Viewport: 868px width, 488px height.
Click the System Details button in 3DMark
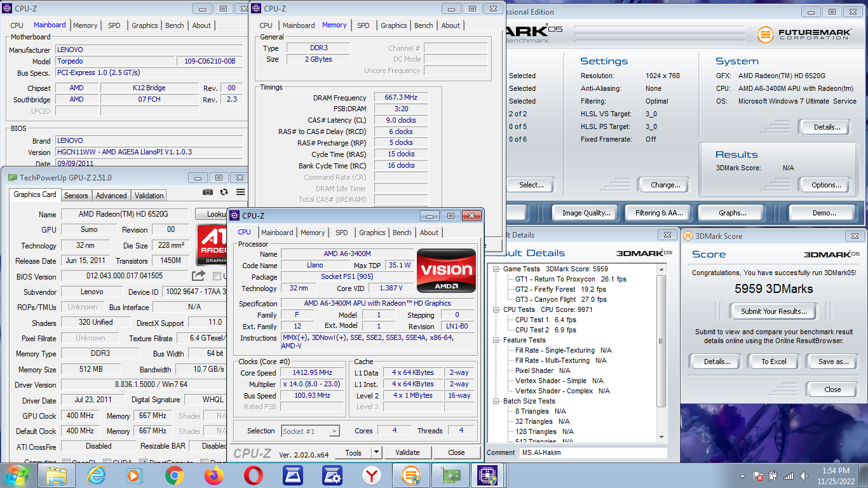(x=827, y=127)
